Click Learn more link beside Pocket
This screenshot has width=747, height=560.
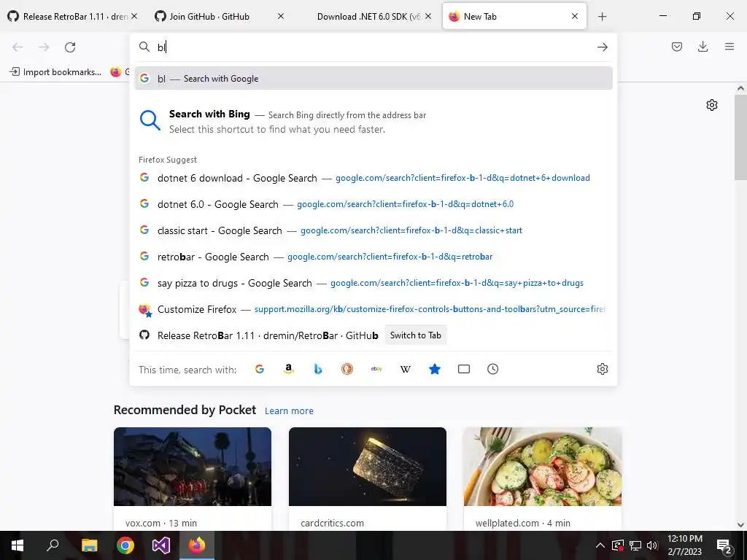[x=289, y=411]
